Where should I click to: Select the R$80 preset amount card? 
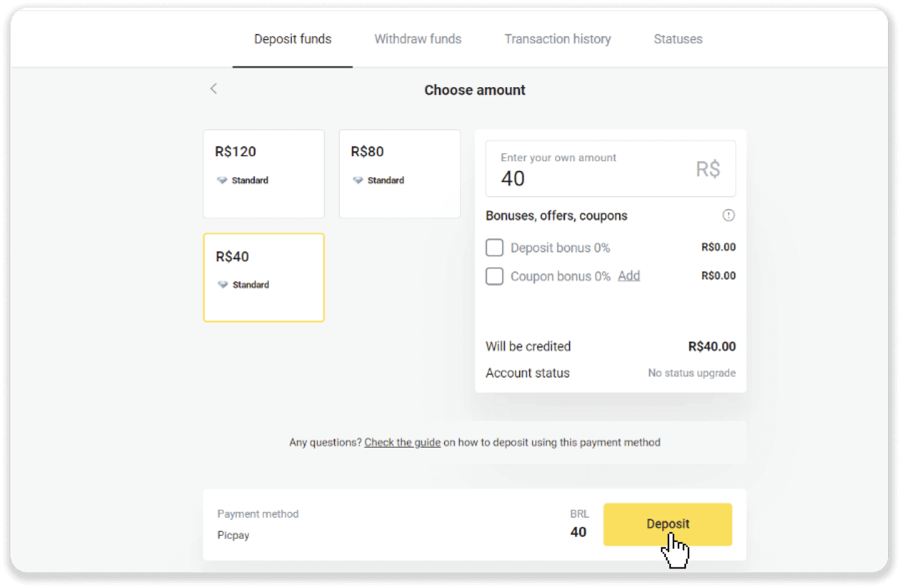coord(399,173)
